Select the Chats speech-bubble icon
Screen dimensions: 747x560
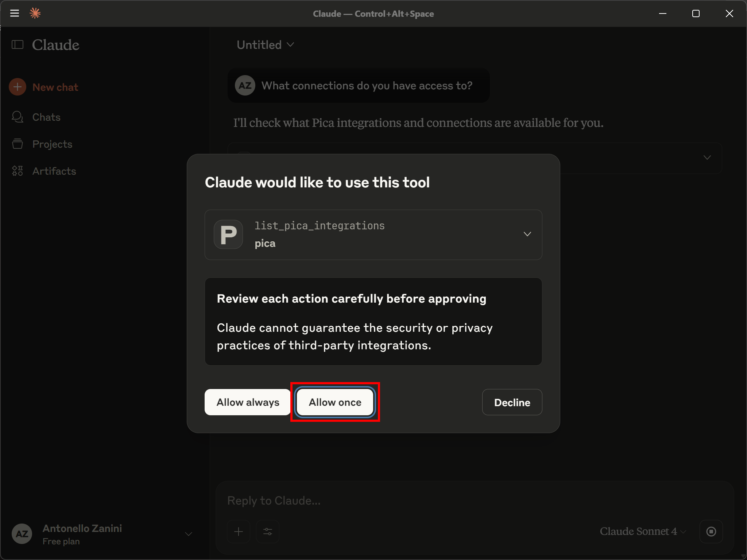tap(17, 117)
